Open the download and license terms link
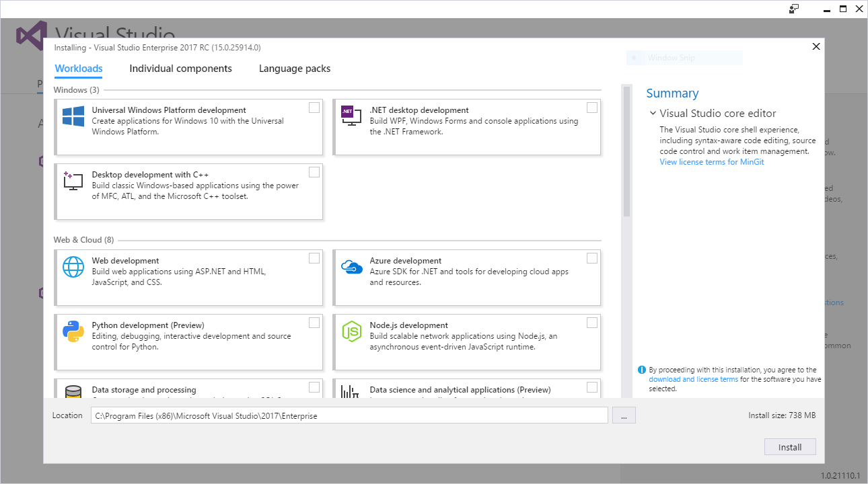The width and height of the screenshot is (868, 484). (x=693, y=379)
